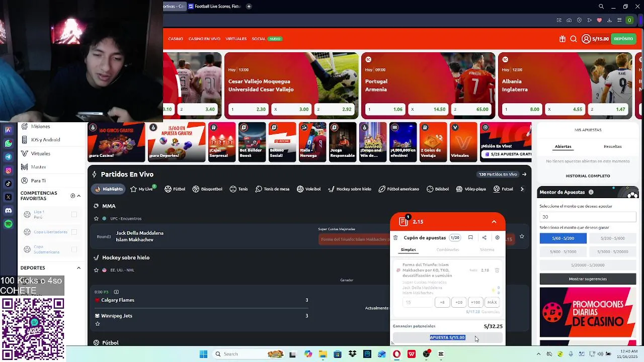This screenshot has width=644, height=362.
Task: Add +20 to the stake
Action: [459, 302]
